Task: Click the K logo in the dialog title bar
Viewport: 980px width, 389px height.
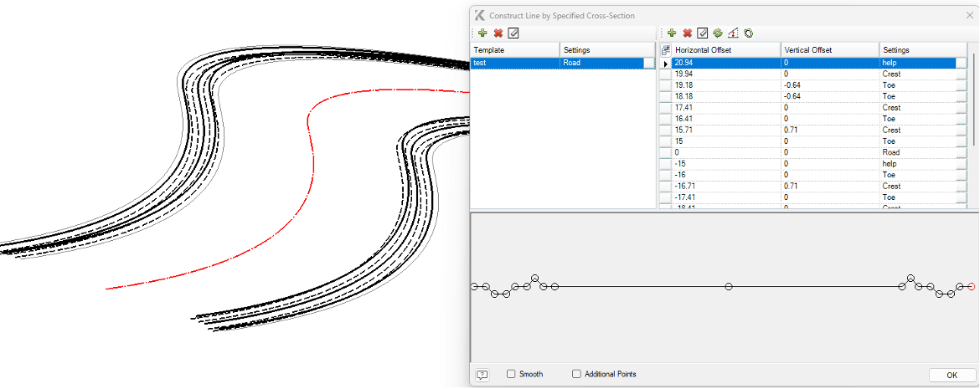Action: click(480, 15)
